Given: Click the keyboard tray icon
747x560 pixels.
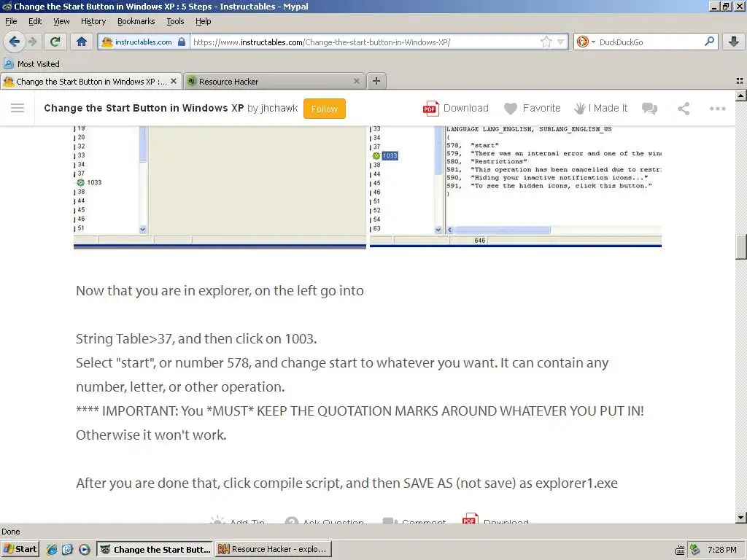Looking at the screenshot, I should click(x=680, y=550).
